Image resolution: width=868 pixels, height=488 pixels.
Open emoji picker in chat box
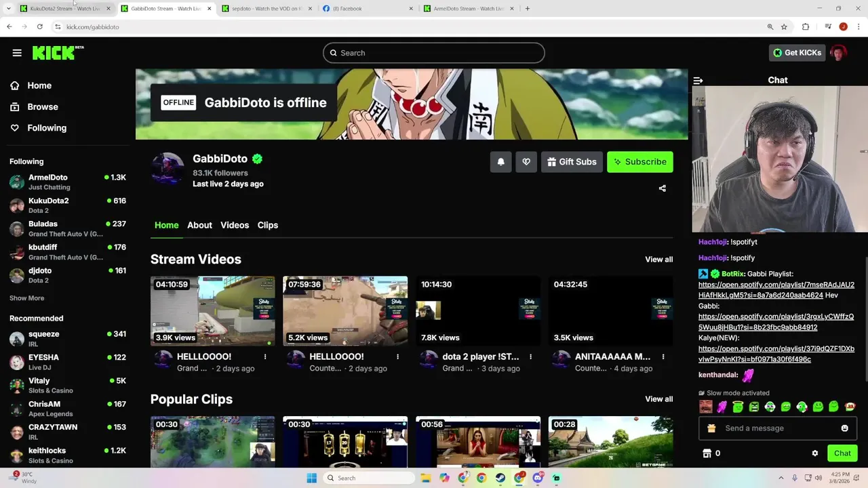(x=844, y=428)
